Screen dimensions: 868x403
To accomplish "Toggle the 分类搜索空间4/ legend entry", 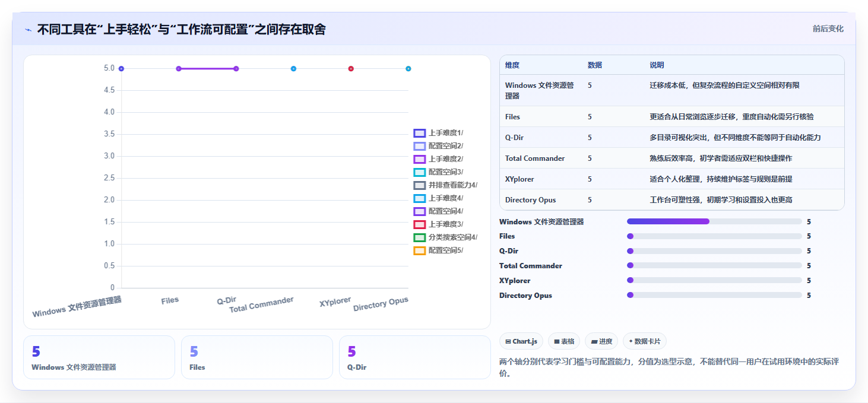I will tap(445, 237).
